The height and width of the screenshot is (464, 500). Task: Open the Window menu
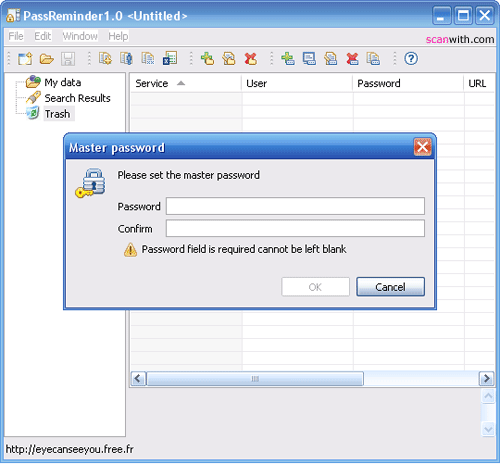(80, 36)
